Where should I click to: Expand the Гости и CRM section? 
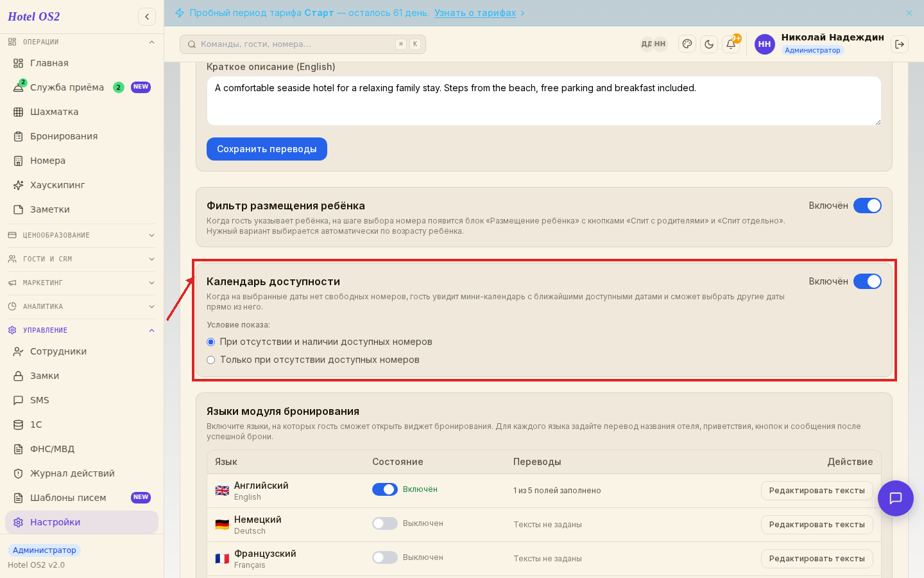pyautogui.click(x=82, y=259)
